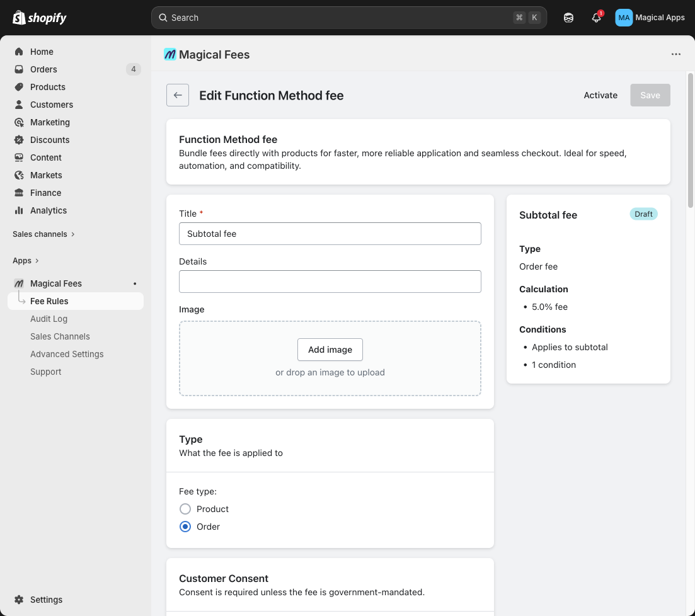695x616 pixels.
Task: Open Audit Log page
Action: [x=49, y=319]
